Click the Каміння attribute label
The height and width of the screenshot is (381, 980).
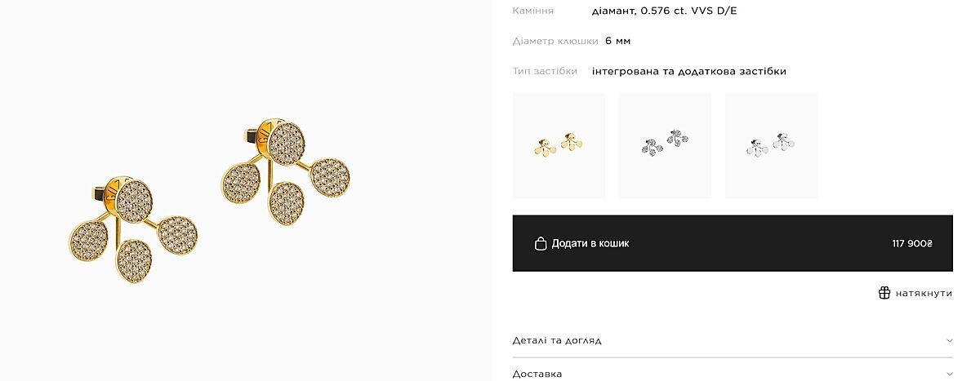533,11
